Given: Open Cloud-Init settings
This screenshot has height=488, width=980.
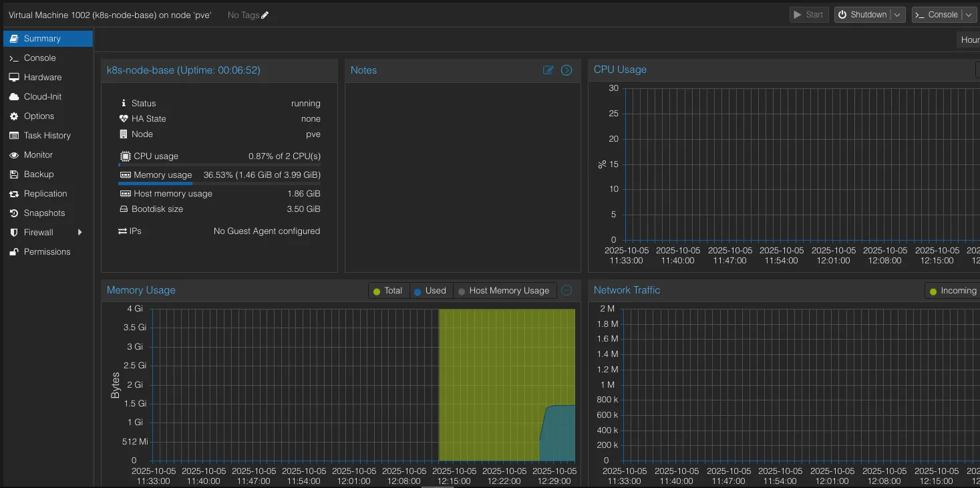Looking at the screenshot, I should pos(42,97).
